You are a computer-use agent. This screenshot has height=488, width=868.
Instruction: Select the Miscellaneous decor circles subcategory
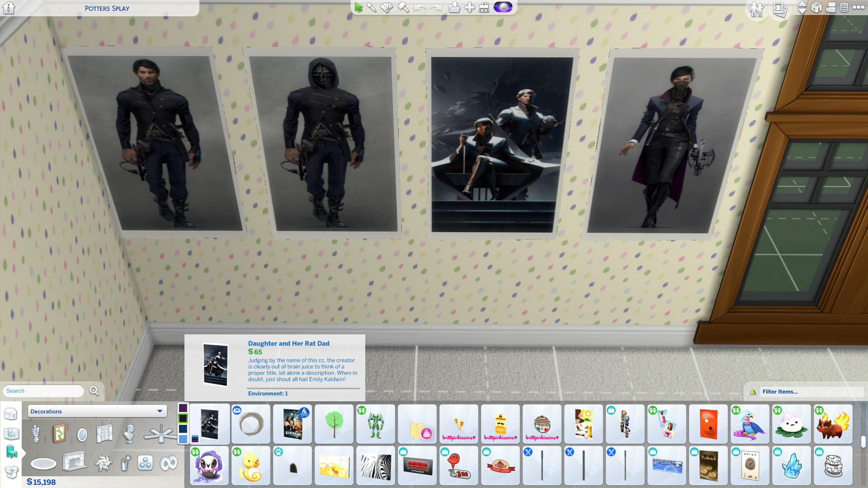(145, 463)
